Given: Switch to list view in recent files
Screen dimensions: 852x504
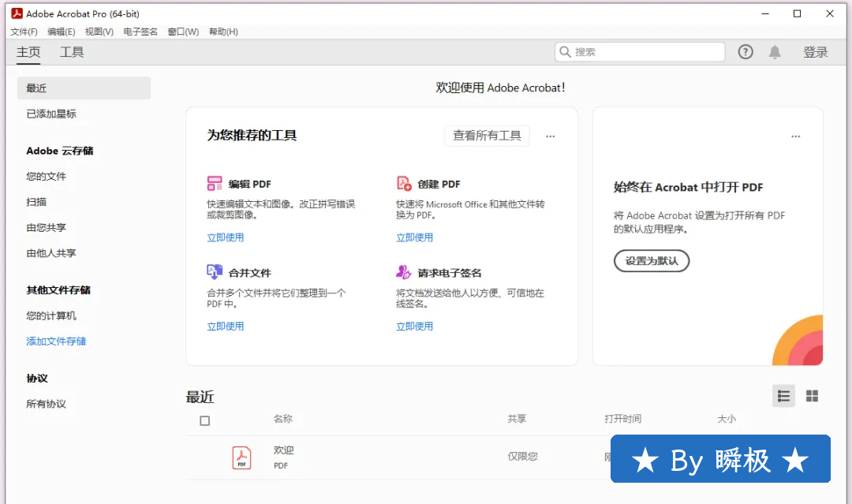Looking at the screenshot, I should point(783,396).
